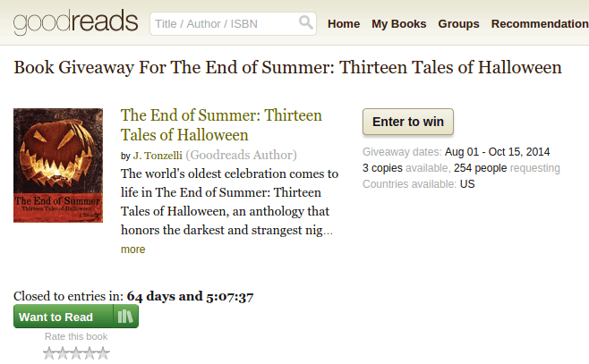Rate the book five stars
The width and height of the screenshot is (589, 364).
click(x=103, y=352)
